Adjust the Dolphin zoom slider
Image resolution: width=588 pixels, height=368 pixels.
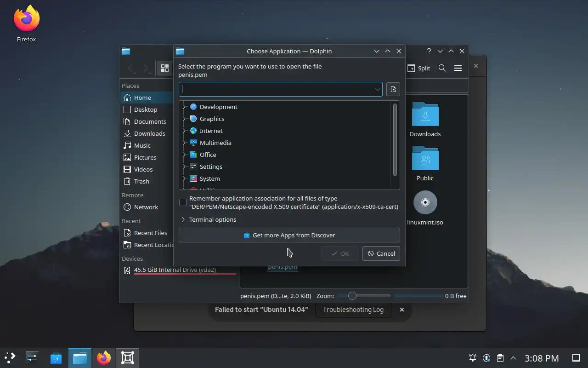tap(364, 296)
